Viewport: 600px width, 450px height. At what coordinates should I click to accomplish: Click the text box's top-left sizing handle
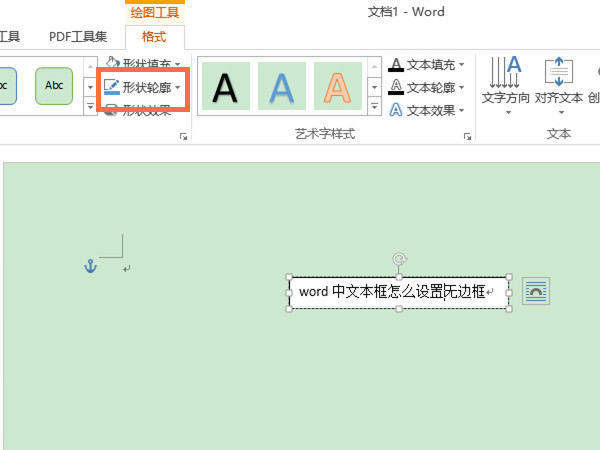coord(289,277)
